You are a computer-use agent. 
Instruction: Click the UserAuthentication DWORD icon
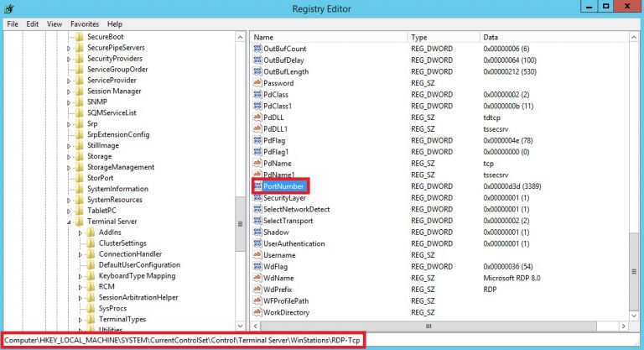[257, 243]
